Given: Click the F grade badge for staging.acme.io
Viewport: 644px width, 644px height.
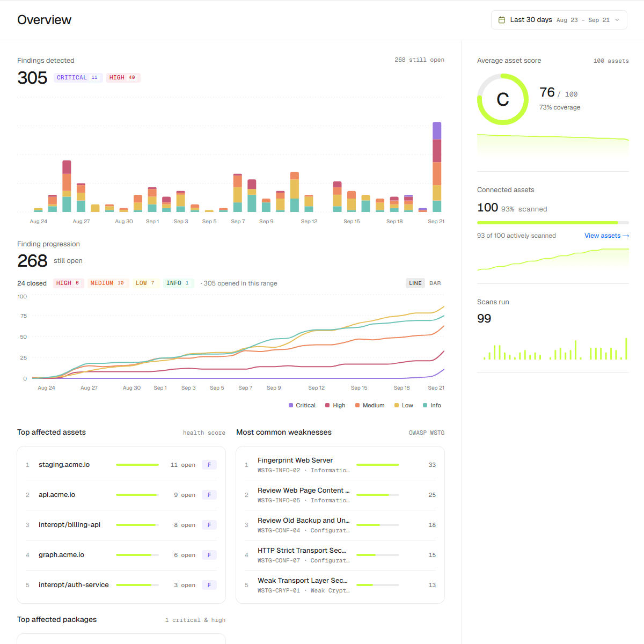Looking at the screenshot, I should point(209,465).
